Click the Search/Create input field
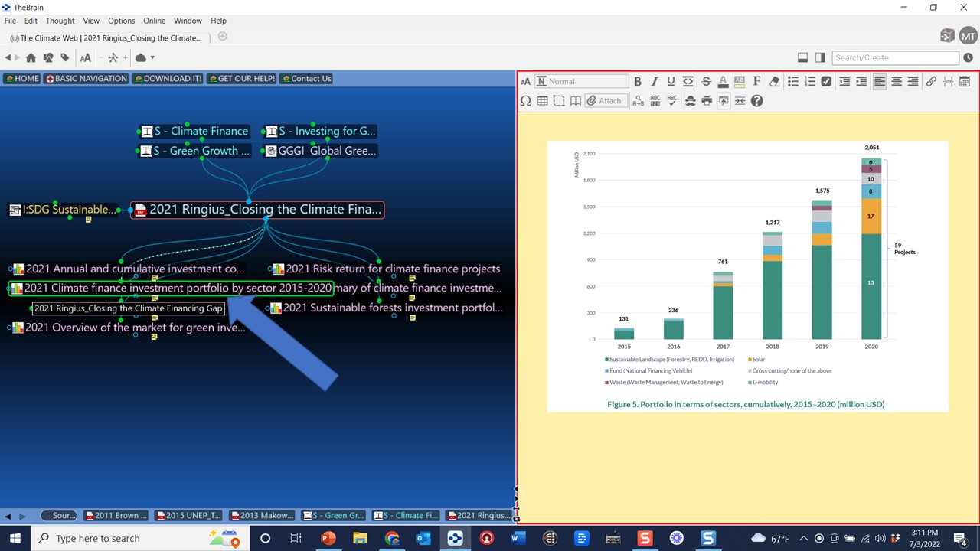The image size is (980, 551). click(x=895, y=57)
